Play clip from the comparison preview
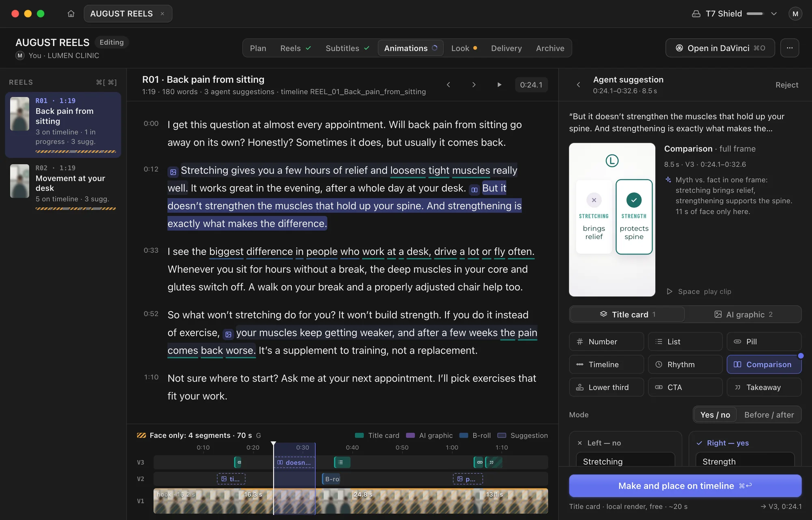 [x=699, y=291]
